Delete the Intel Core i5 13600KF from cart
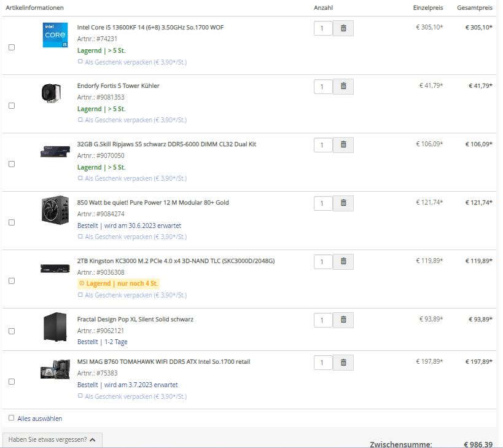Viewport: 503px width, 448px height. [x=343, y=28]
